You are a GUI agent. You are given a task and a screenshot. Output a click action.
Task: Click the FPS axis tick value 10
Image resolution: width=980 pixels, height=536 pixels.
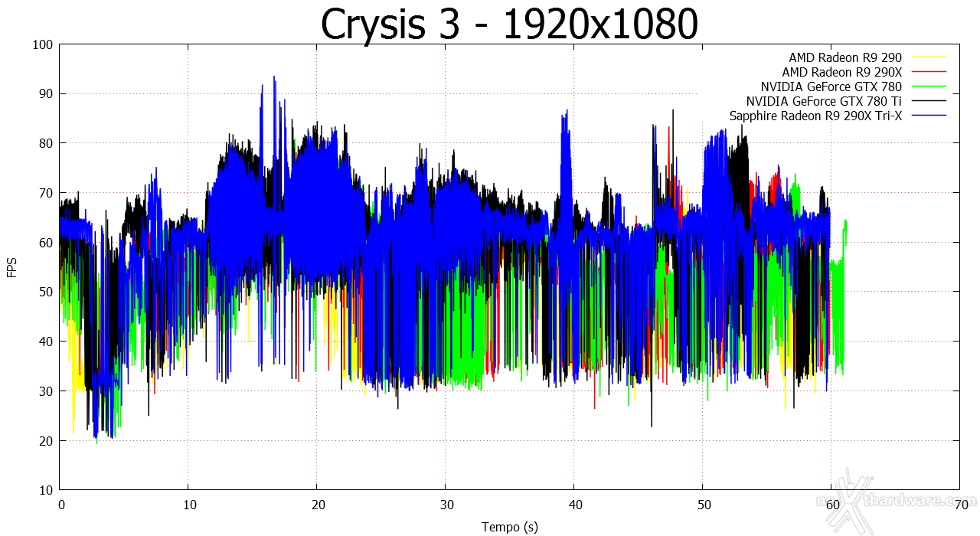click(46, 490)
